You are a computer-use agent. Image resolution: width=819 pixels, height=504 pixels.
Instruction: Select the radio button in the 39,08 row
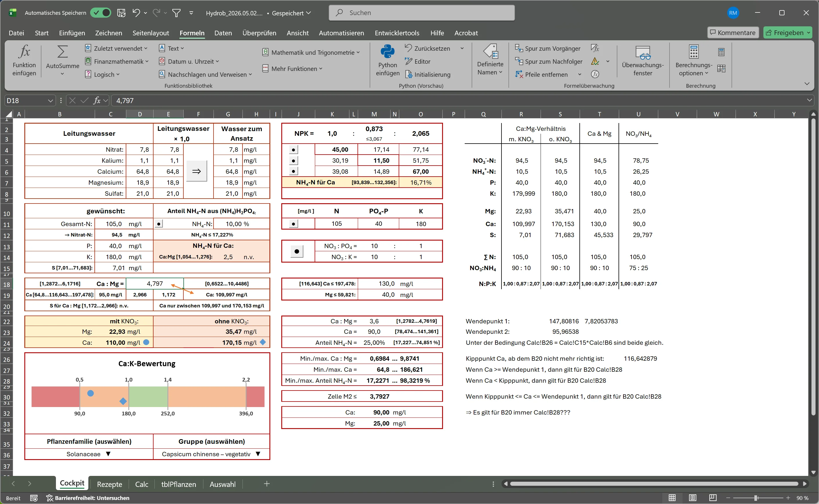click(293, 171)
